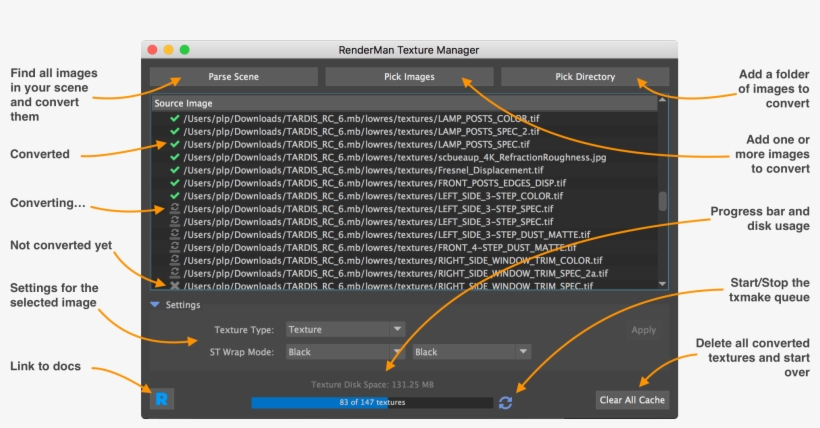Open the Texture Type dropdown

point(345,329)
